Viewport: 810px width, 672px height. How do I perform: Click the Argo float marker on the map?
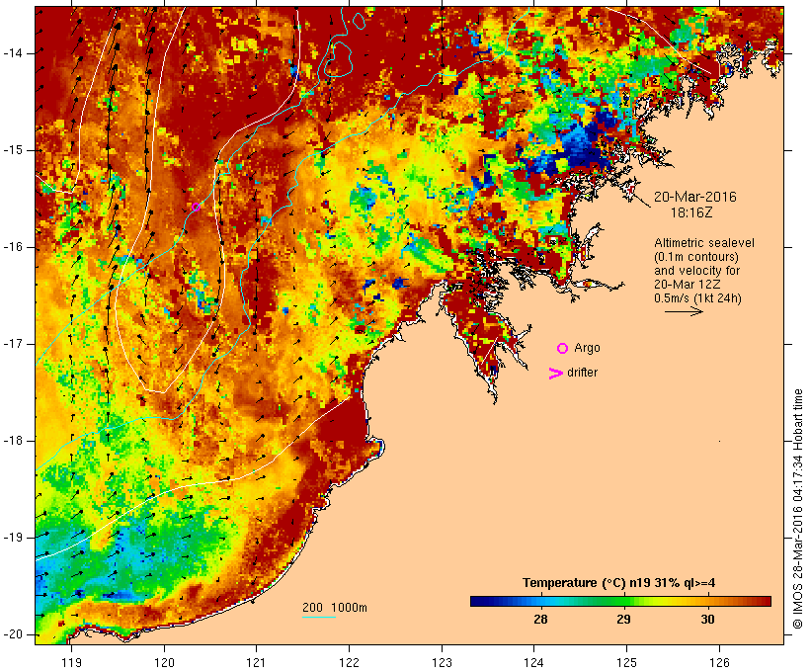196,208
